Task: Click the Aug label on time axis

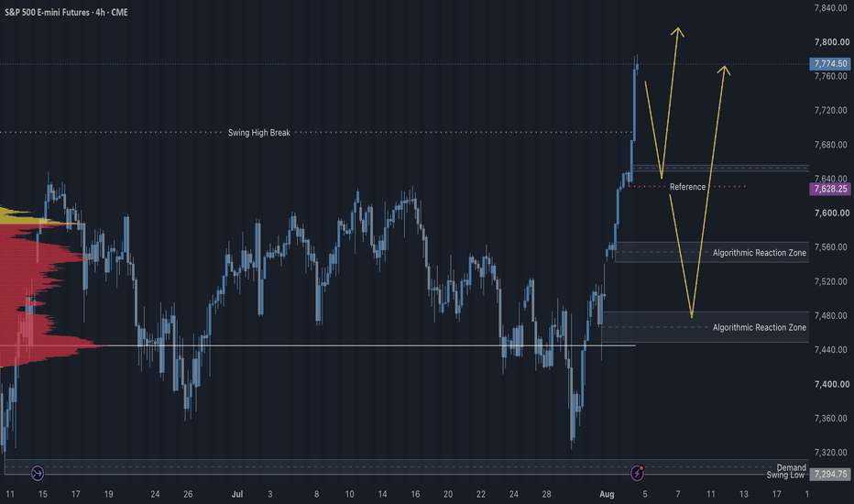Action: [x=607, y=494]
